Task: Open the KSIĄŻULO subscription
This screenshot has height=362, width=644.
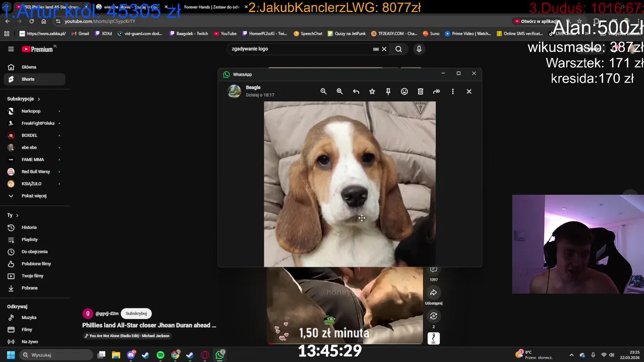Action: (34, 184)
